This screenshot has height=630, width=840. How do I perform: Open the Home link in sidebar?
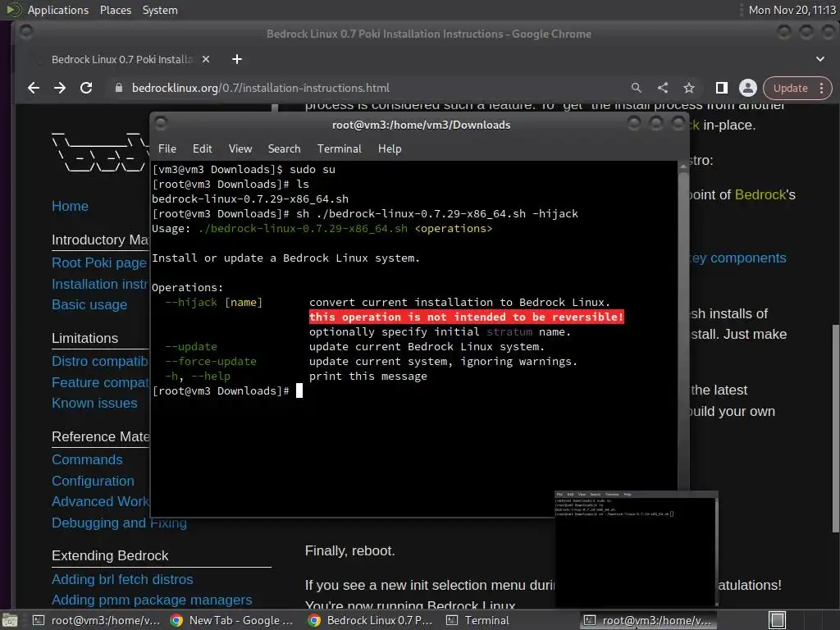(71, 206)
